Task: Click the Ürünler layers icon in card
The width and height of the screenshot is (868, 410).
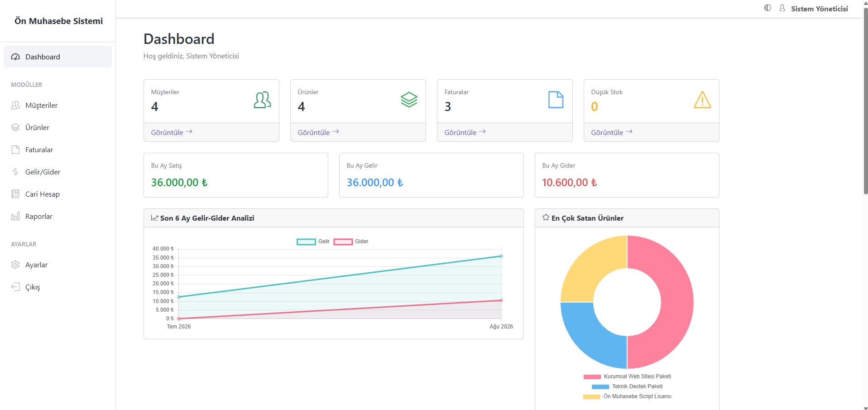Action: click(x=409, y=100)
